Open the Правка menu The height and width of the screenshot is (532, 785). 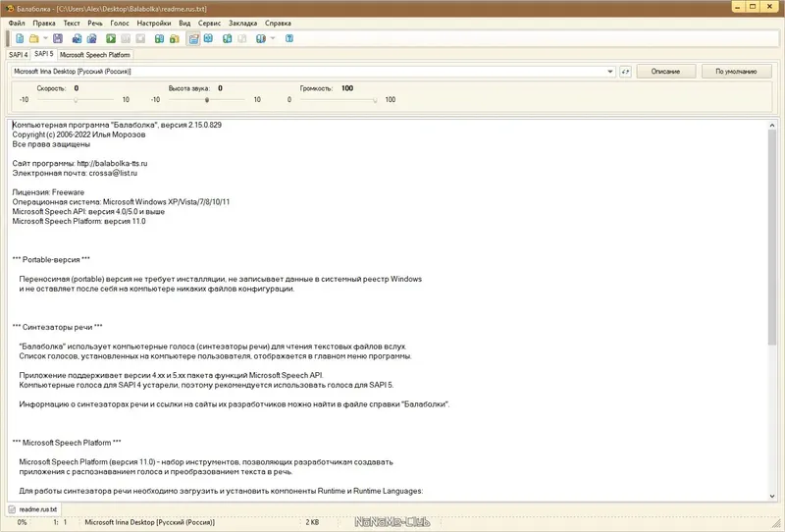pyautogui.click(x=44, y=23)
